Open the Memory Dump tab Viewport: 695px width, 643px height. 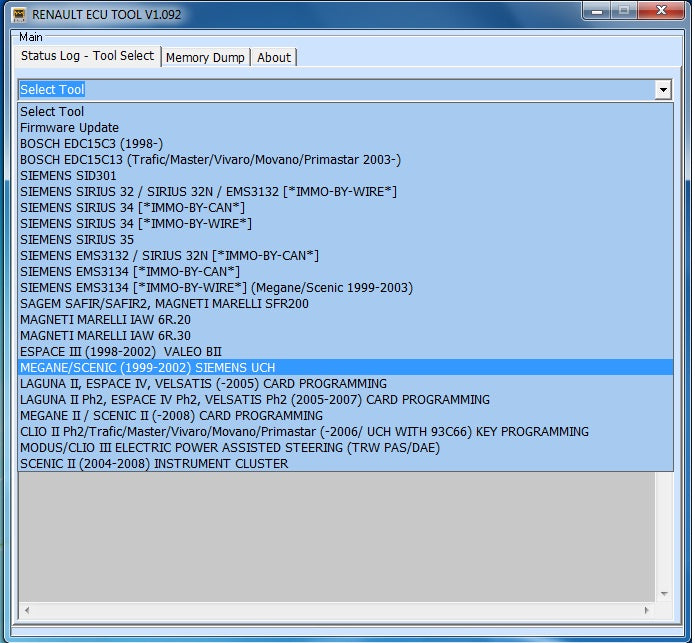click(x=205, y=58)
